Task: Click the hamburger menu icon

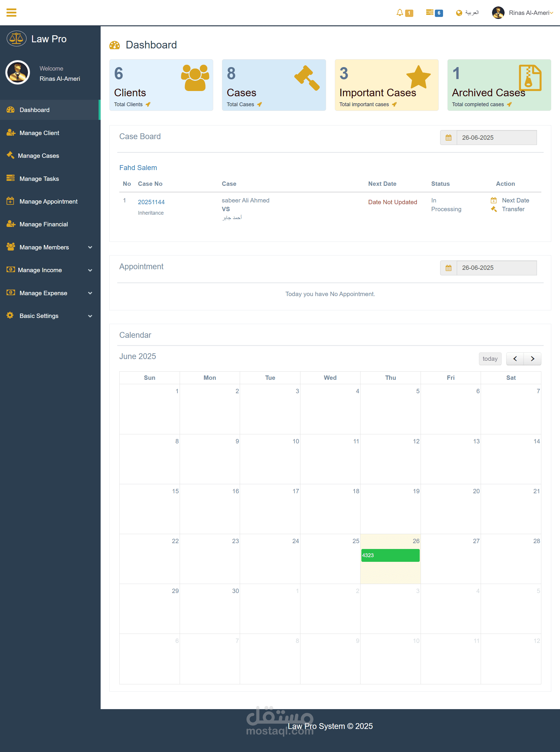Action: 11,13
